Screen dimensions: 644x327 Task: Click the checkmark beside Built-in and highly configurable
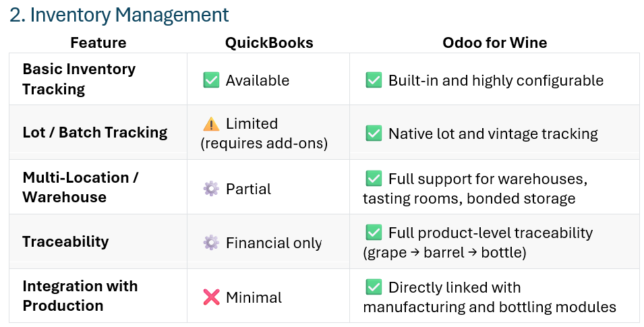click(374, 80)
